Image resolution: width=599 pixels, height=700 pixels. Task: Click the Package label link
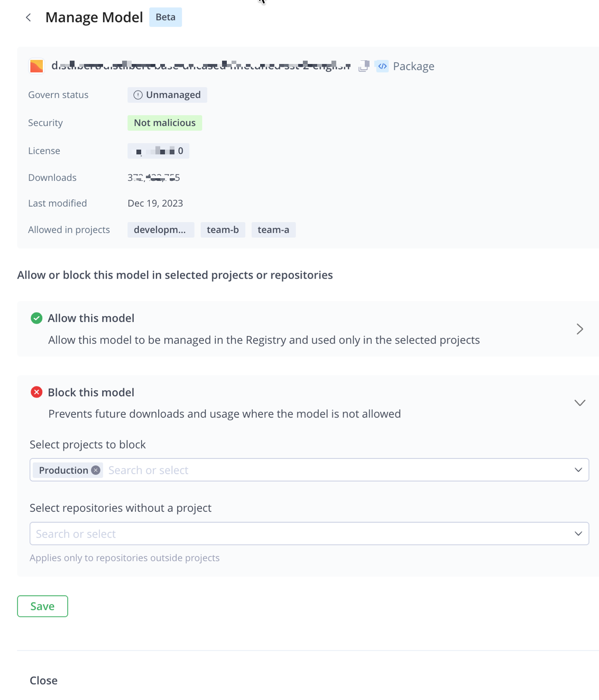coord(413,66)
